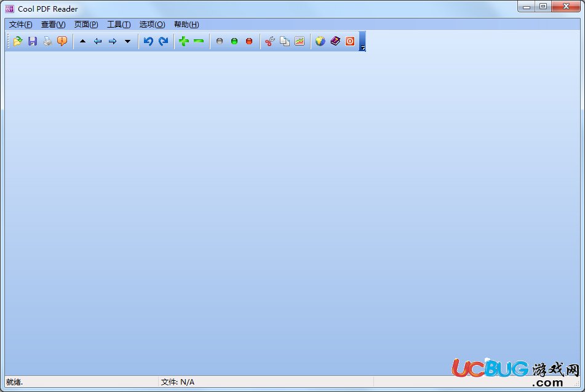Minimize the Cool PDF Reader window
This screenshot has height=392, width=585.
click(x=527, y=7)
